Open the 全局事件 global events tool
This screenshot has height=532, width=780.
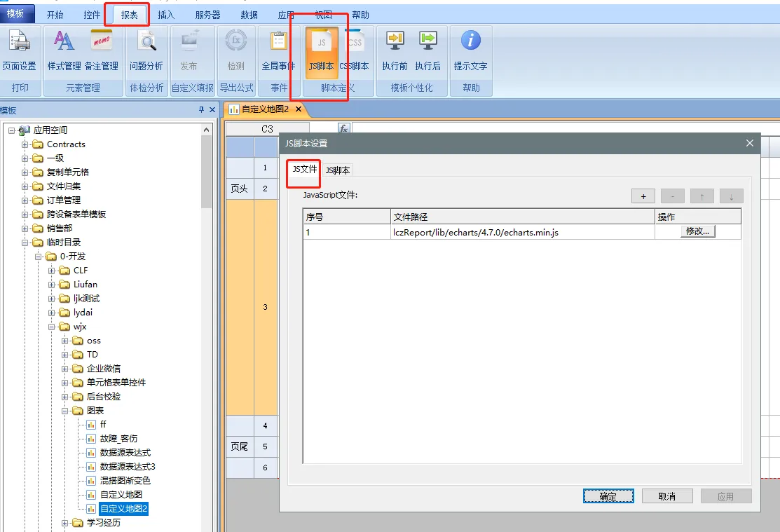pos(278,50)
